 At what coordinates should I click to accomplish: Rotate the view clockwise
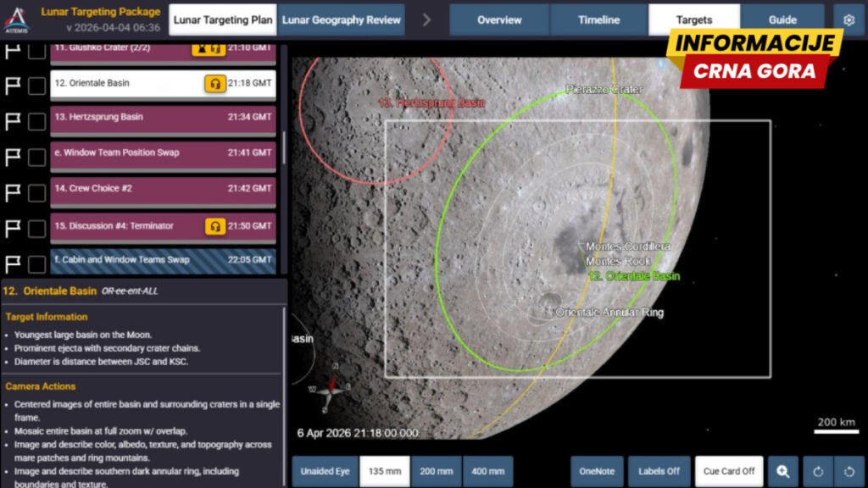point(818,472)
